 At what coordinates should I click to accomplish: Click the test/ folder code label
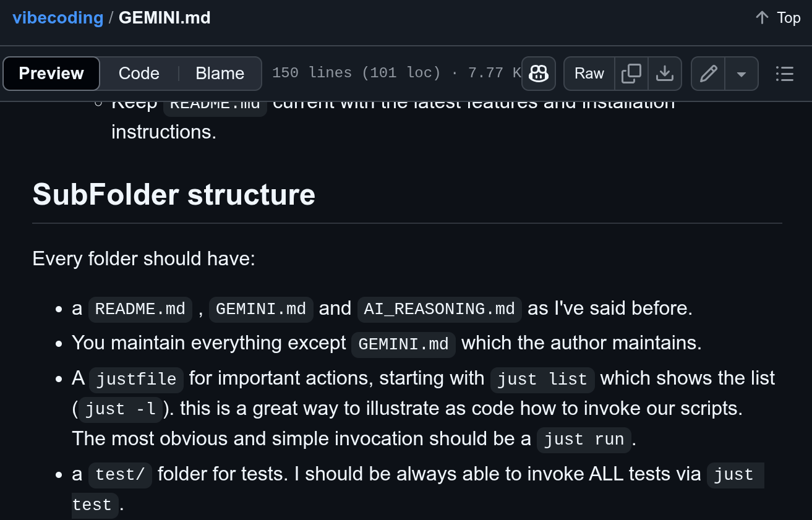(x=120, y=475)
